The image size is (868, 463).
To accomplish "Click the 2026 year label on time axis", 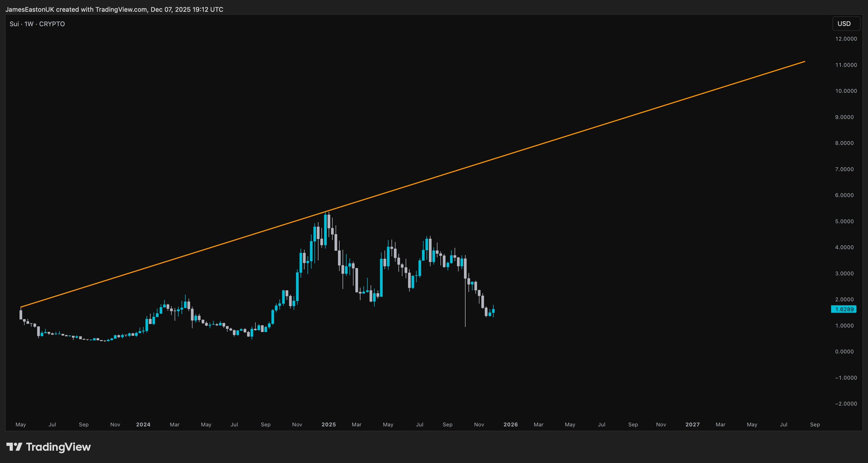I will pos(510,424).
